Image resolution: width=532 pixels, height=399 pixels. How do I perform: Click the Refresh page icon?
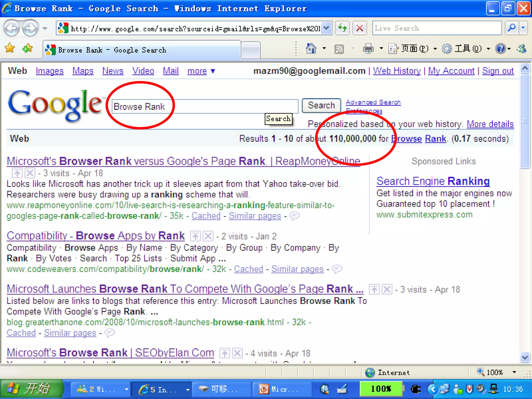pyautogui.click(x=342, y=28)
